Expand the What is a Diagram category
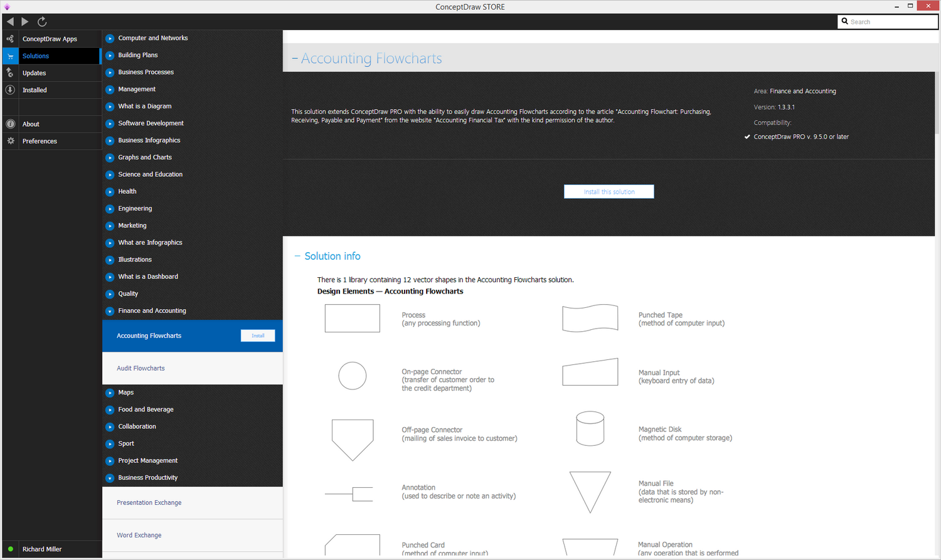The image size is (941, 560). pyautogui.click(x=110, y=107)
